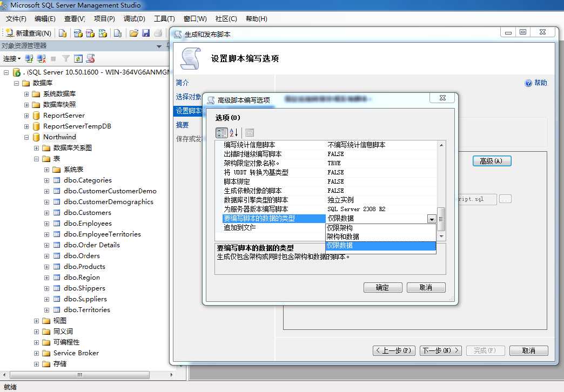Select dbo.Shippers table in tree
The width and height of the screenshot is (564, 392).
(x=84, y=288)
